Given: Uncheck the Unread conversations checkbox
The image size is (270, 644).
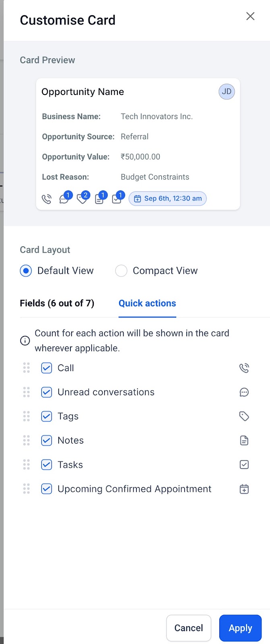Looking at the screenshot, I should coord(47,392).
